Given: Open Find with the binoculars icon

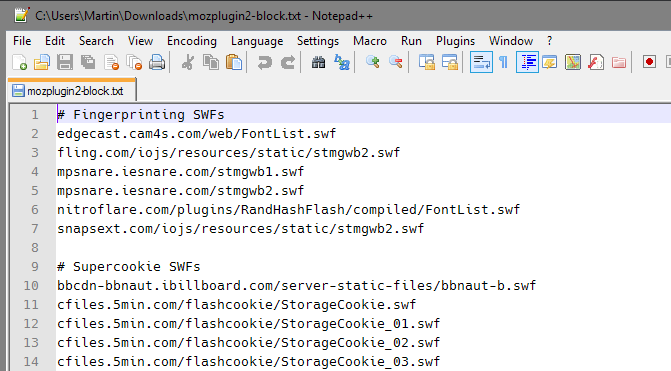Looking at the screenshot, I should [318, 62].
